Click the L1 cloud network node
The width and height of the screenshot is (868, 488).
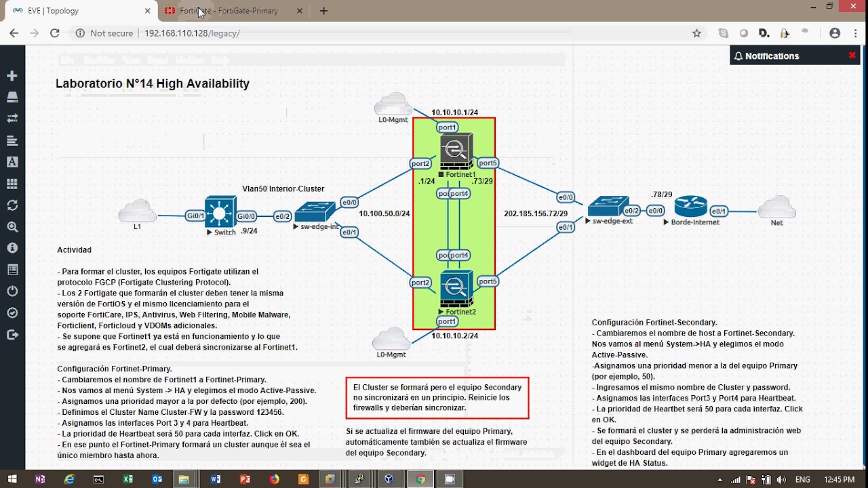click(137, 211)
